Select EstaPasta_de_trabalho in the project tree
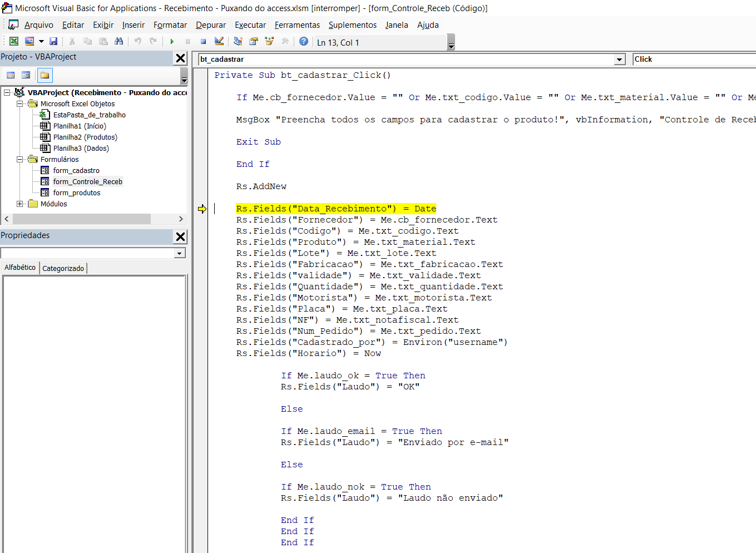Screen dimensions: 756x553 [x=90, y=115]
